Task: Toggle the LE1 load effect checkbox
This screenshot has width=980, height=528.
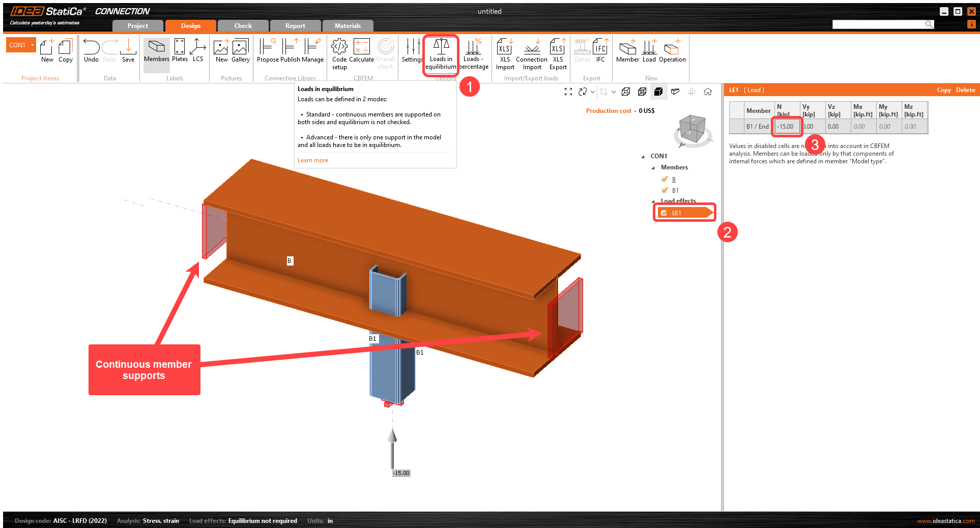Action: pyautogui.click(x=665, y=212)
